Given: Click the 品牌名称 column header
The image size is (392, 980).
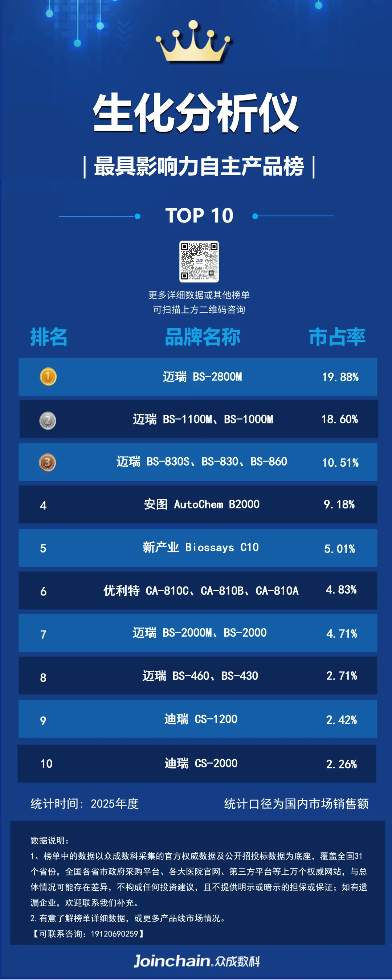Looking at the screenshot, I should [x=203, y=337].
